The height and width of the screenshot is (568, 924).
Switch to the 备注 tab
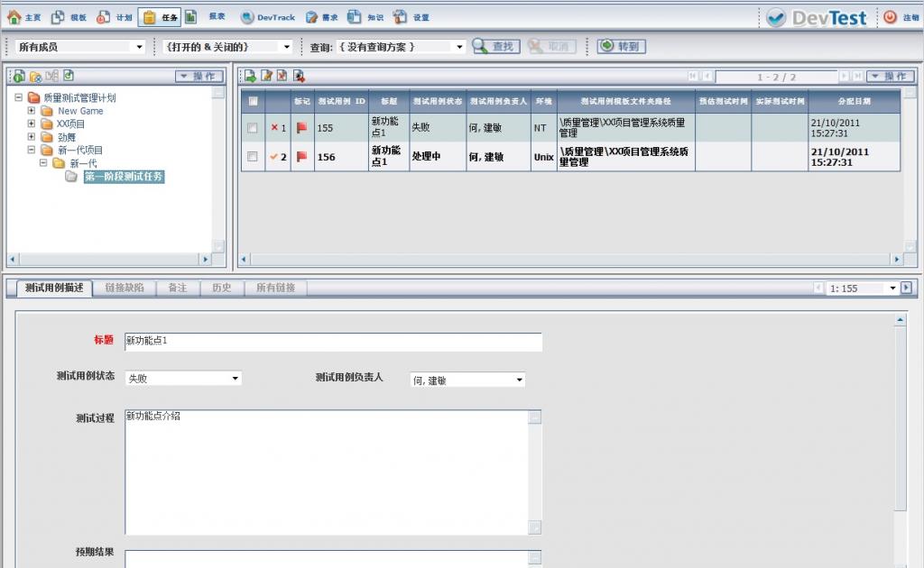[177, 288]
